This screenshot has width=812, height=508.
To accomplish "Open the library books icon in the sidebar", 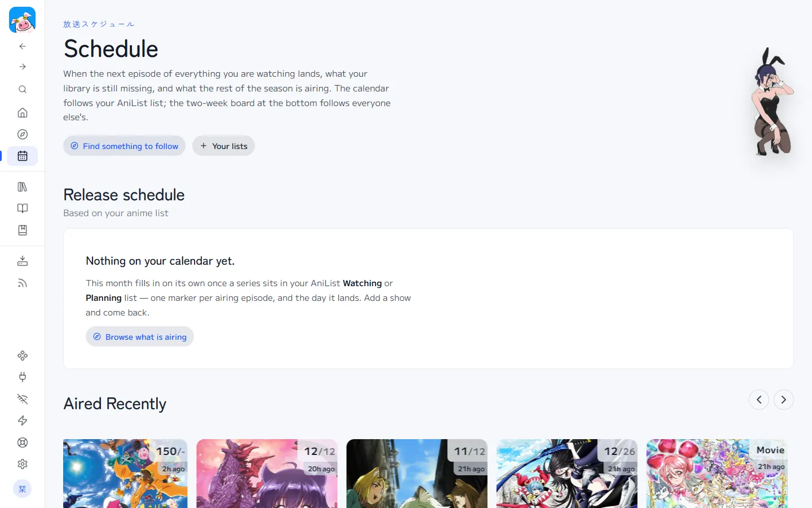I will (23, 187).
